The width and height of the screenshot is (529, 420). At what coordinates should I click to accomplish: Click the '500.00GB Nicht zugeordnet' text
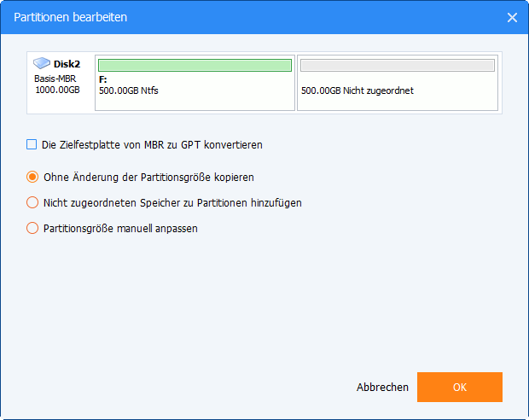point(358,90)
